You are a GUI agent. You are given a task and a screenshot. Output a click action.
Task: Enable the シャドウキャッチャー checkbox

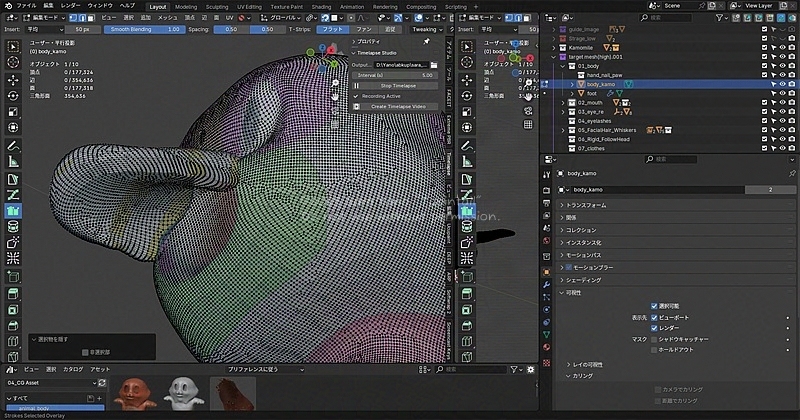(655, 339)
